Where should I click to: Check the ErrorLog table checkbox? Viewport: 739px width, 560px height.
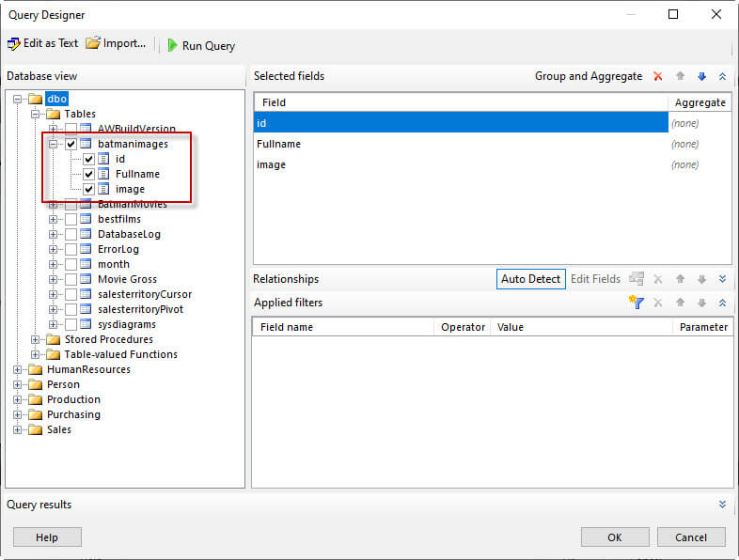pyautogui.click(x=71, y=249)
